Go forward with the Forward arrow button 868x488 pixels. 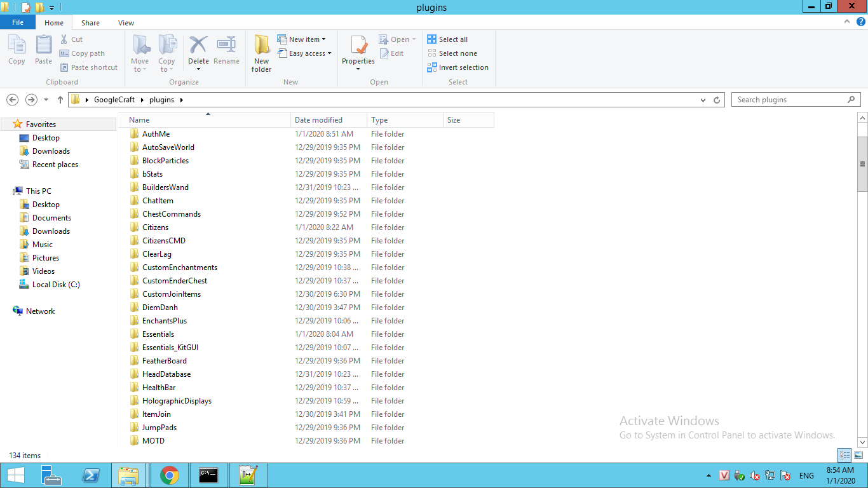31,100
